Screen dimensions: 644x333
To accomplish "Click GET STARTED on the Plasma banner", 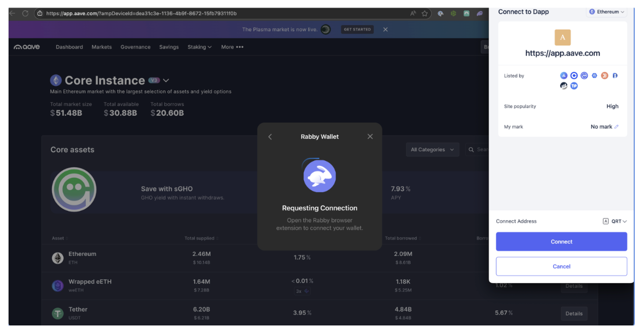I will point(357,29).
